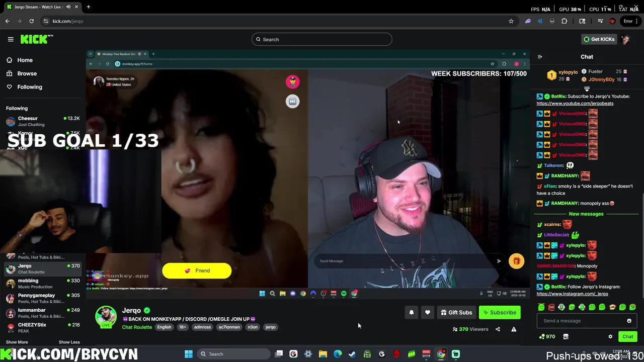Viewport: 644px width, 362px height.
Task: Click the orange gift icon in Monkey app
Action: (x=516, y=261)
